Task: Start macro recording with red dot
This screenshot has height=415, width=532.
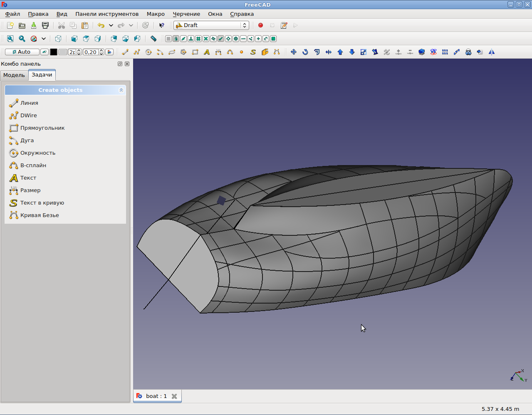Action: click(x=261, y=25)
